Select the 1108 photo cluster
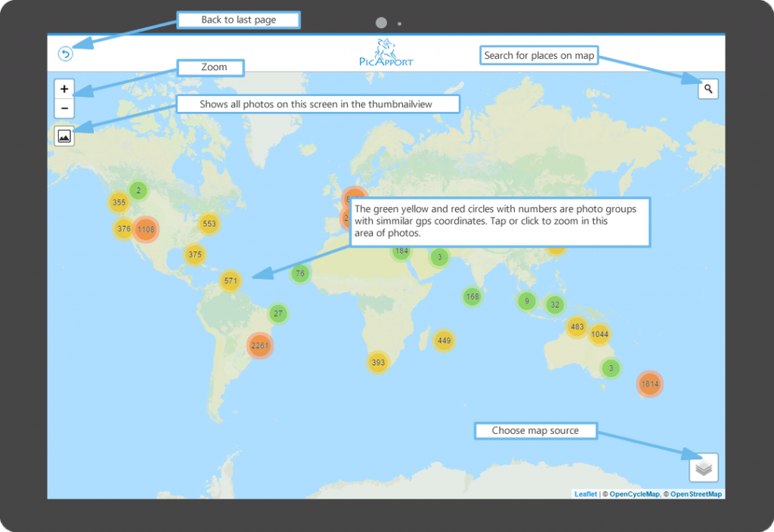 [x=146, y=230]
